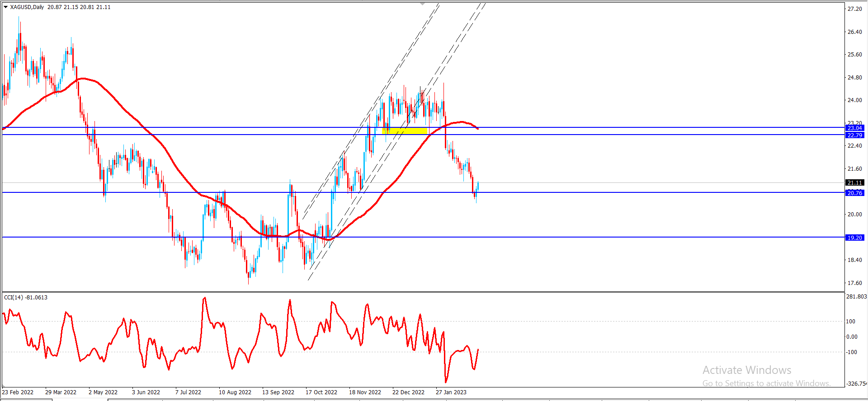Image resolution: width=868 pixels, height=401 pixels.
Task: Click the 23.04 blue price label
Action: pos(854,128)
